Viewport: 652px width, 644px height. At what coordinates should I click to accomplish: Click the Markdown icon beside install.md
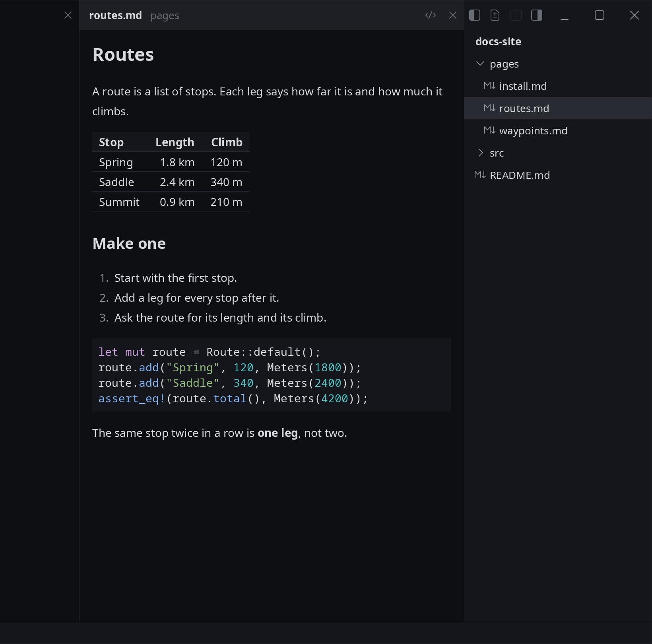pyautogui.click(x=489, y=85)
